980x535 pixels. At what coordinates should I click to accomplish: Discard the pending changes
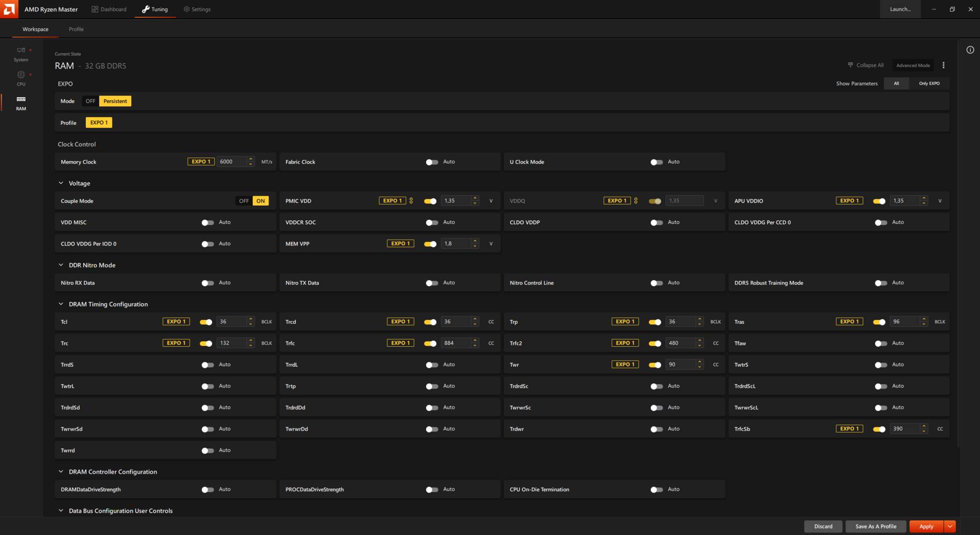click(x=823, y=526)
